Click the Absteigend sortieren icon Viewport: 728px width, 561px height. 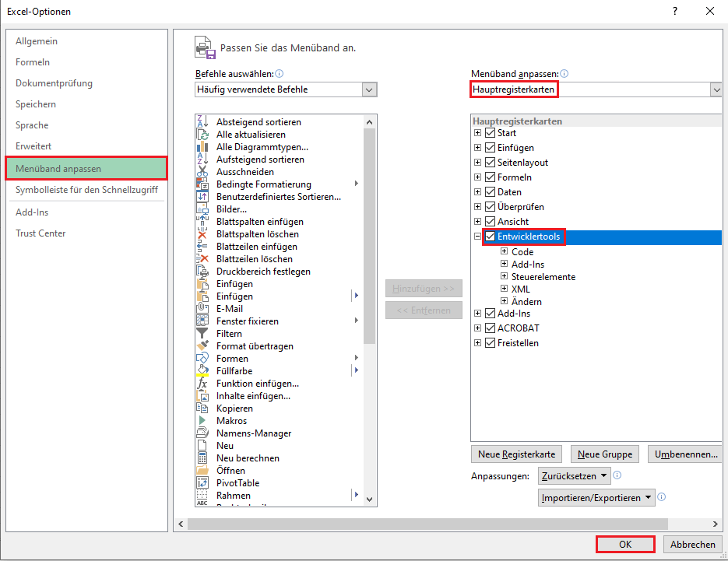(x=202, y=122)
